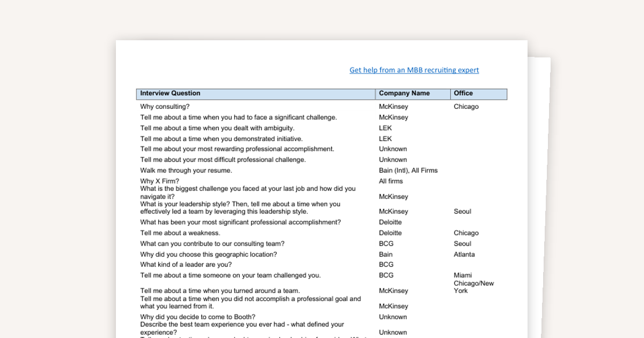Select the Chicago office in 'Why consulting?' row
Screen dimensions: 644x338
466,107
